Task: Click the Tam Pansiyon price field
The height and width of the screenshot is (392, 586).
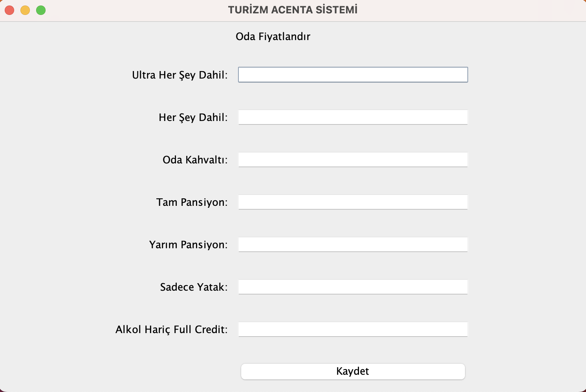Action: (x=352, y=202)
